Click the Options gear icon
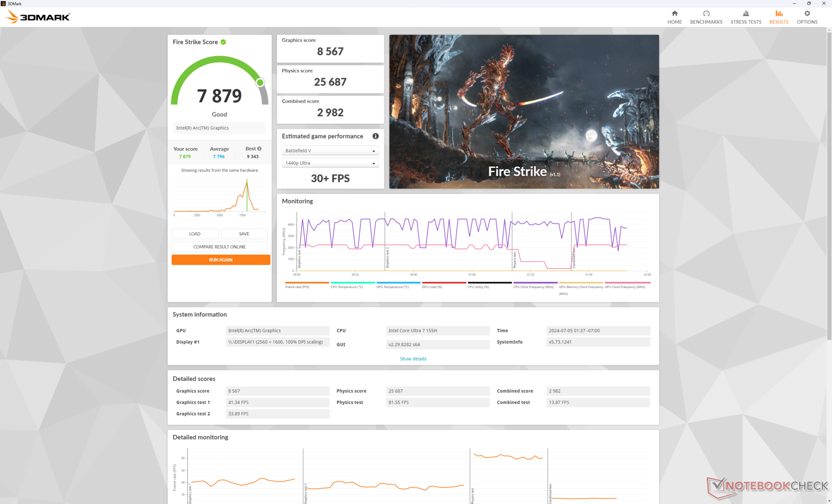 (806, 13)
